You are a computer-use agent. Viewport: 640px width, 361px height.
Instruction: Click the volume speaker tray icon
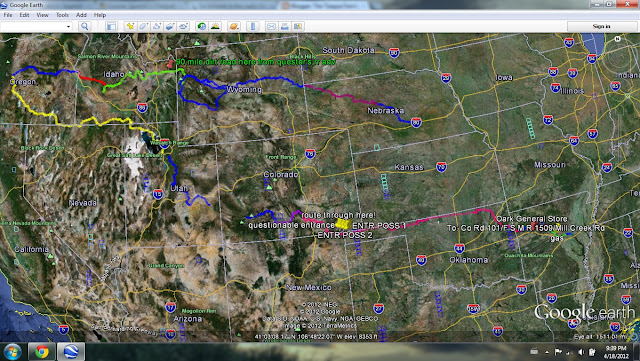pyautogui.click(x=581, y=352)
